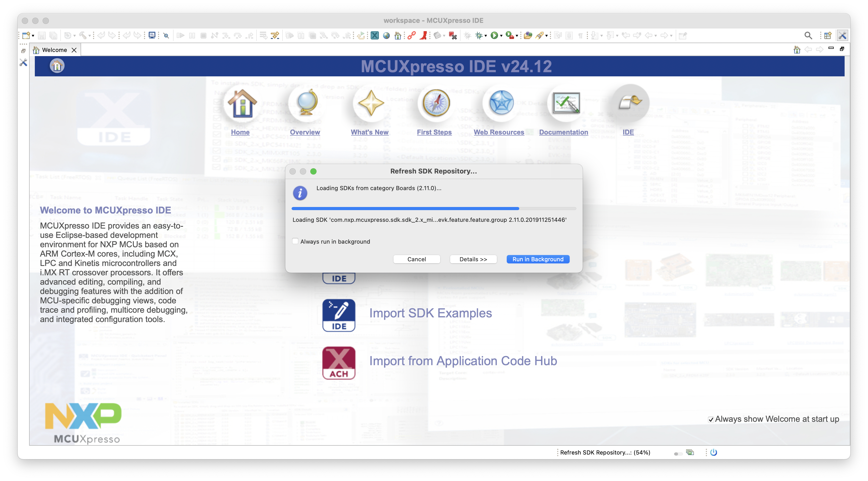The image size is (868, 481).
Task: Click the red boot toolbar icon
Action: [x=423, y=35]
